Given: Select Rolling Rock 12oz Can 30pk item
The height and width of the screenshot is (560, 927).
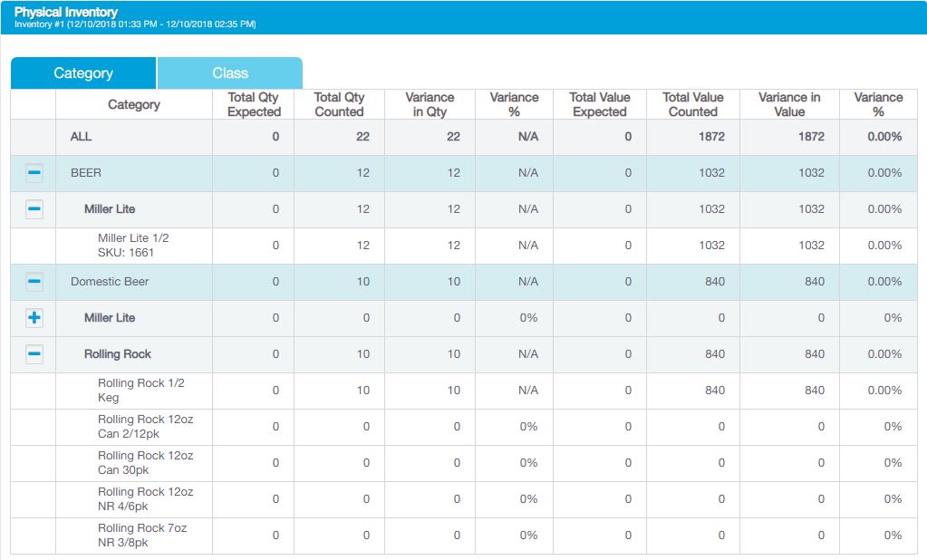Looking at the screenshot, I should pos(145,462).
